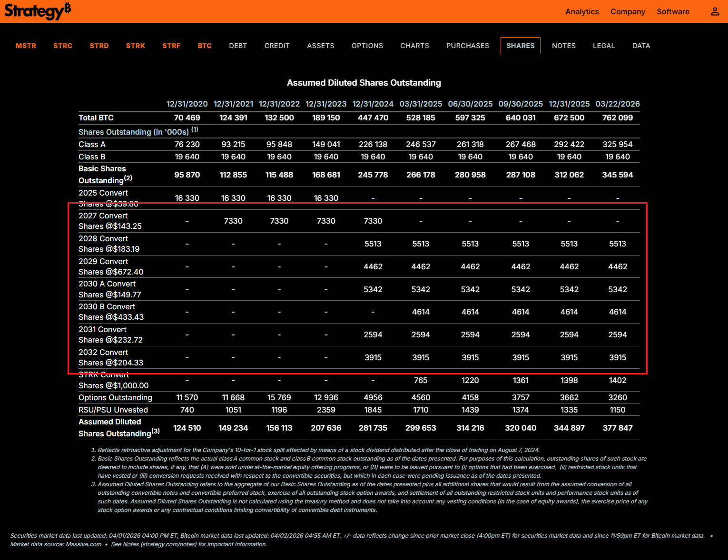Go to the STRK tab

(136, 46)
